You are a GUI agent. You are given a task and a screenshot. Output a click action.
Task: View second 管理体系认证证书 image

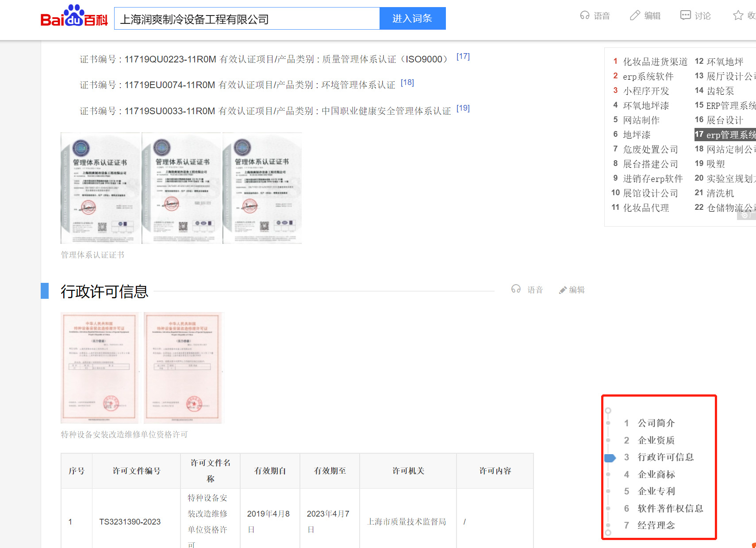pyautogui.click(x=182, y=188)
